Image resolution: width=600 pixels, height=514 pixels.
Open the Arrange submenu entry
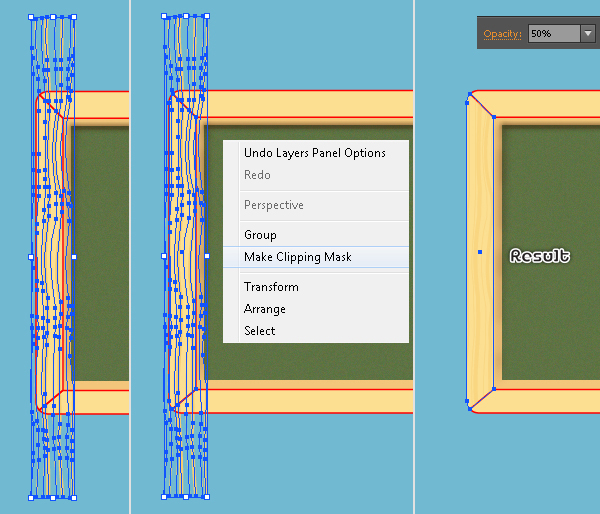[x=316, y=308]
